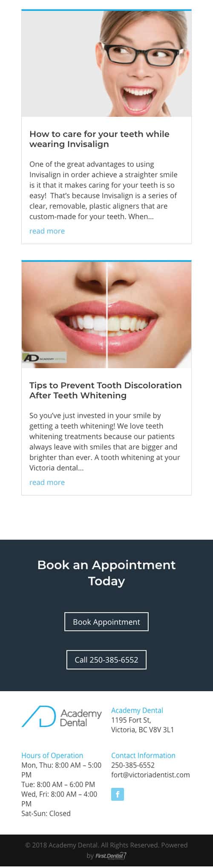Open the teeth whitening comparison image
The image size is (213, 868).
[x=106, y=315]
